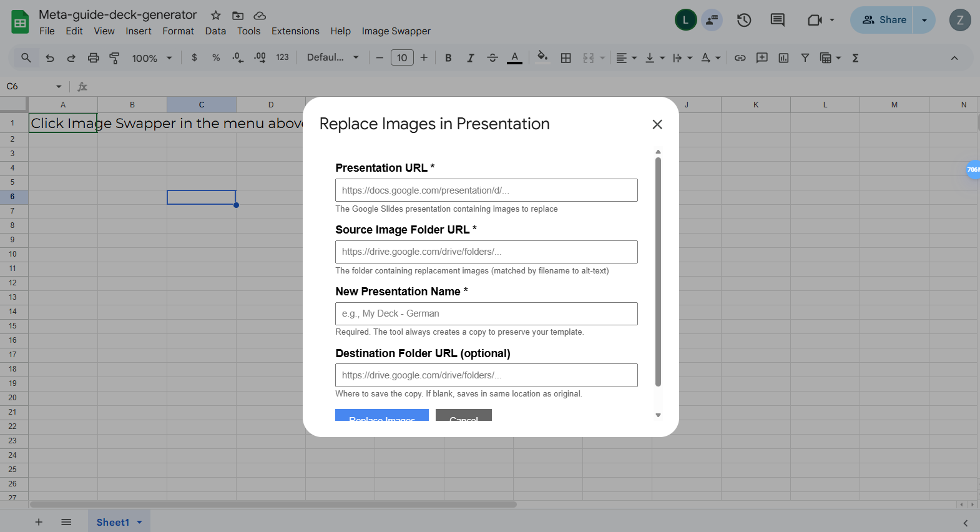Click the create filter icon

tap(805, 58)
